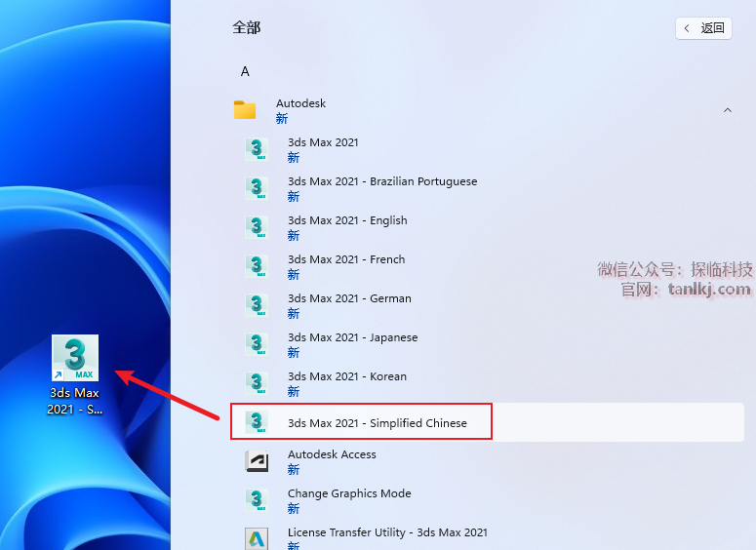Click the icon beside 3ds Max 2021 - Simplified Chinese
The image size is (756, 550).
point(257,422)
